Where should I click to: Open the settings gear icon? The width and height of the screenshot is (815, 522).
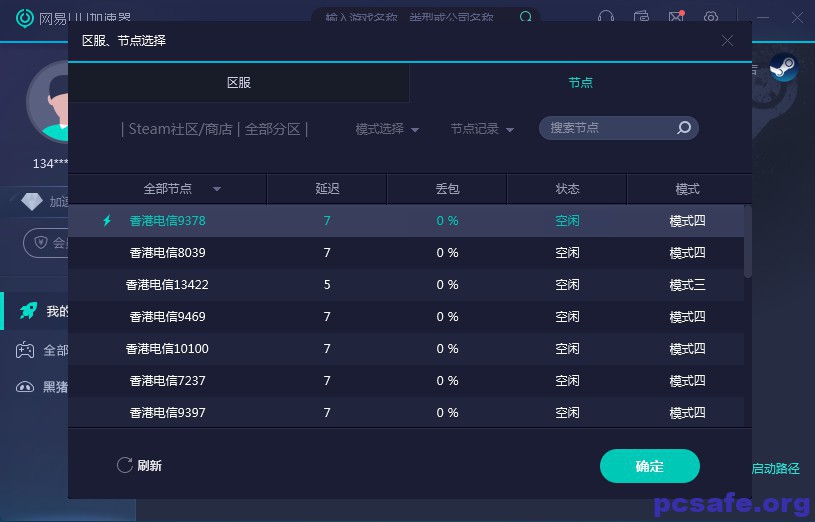(711, 17)
